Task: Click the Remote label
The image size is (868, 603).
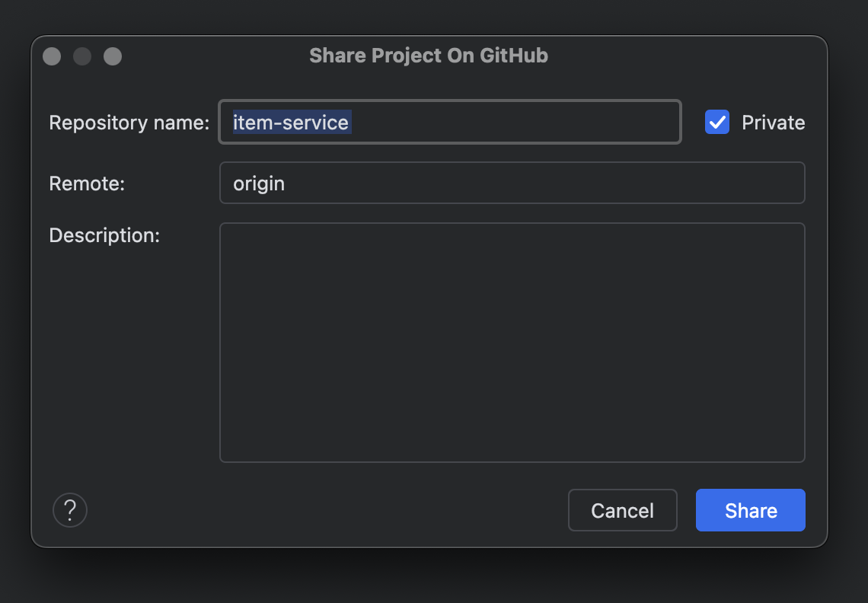Action: pos(87,183)
